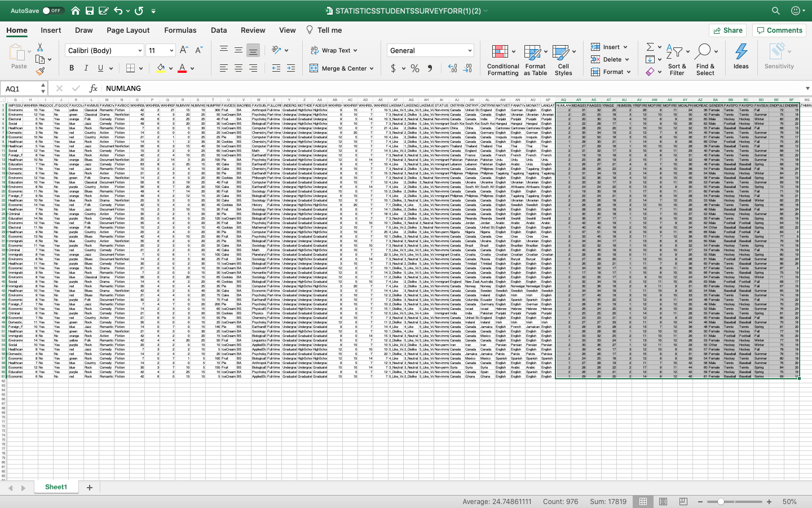Add a new sheet with the plus button
Screen dimensions: 812x508
(x=89, y=487)
